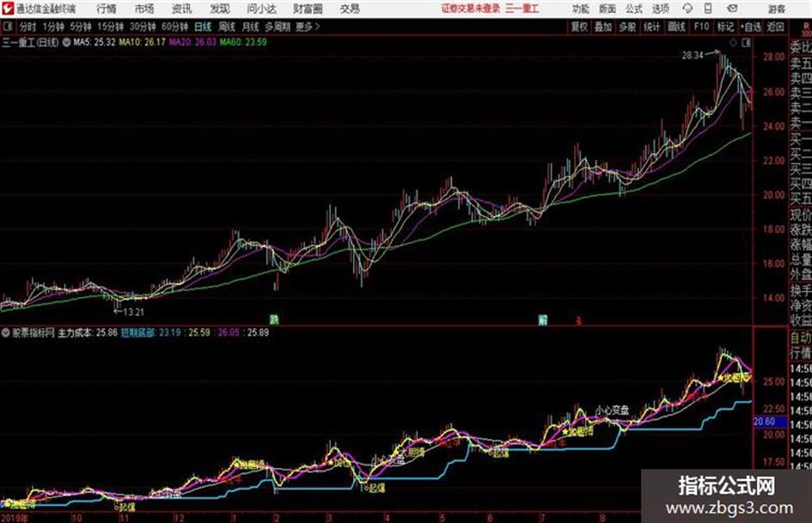
Task: Expand the 更多 period list
Action: [x=307, y=27]
